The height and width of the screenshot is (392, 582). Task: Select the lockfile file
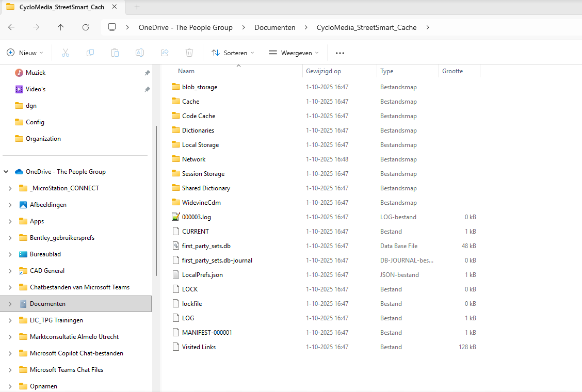click(191, 304)
